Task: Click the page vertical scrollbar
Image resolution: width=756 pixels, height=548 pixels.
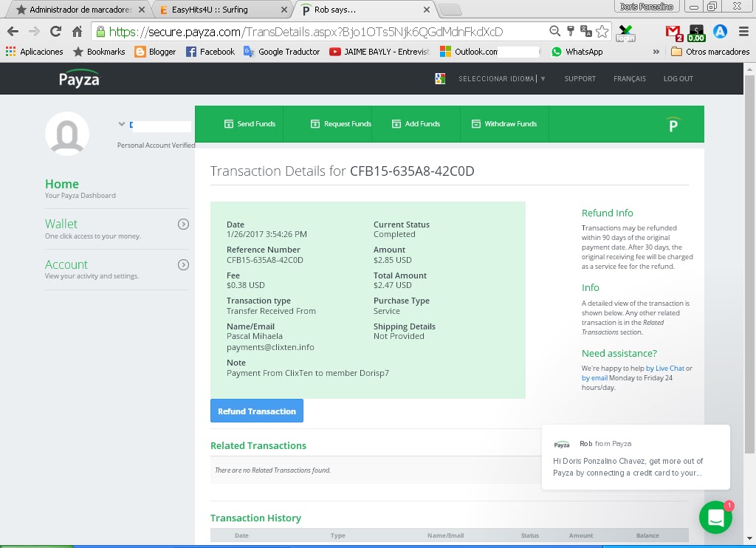Action: pos(749,264)
